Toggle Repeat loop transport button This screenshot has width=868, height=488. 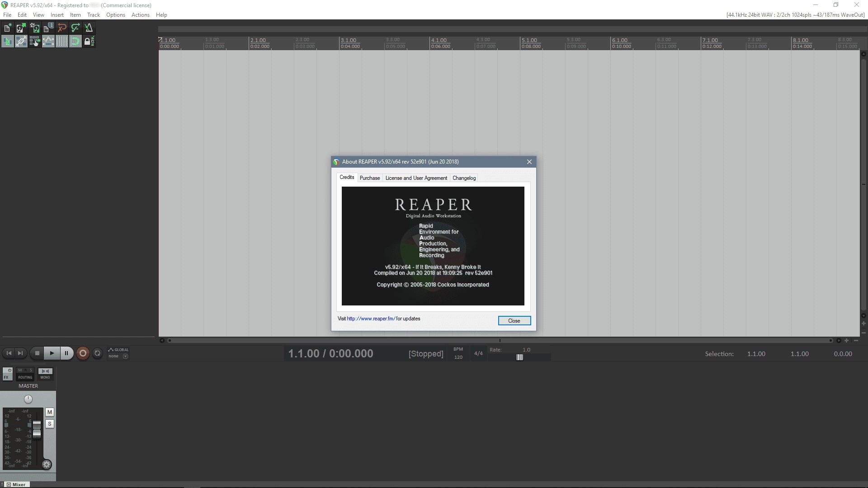[97, 353]
